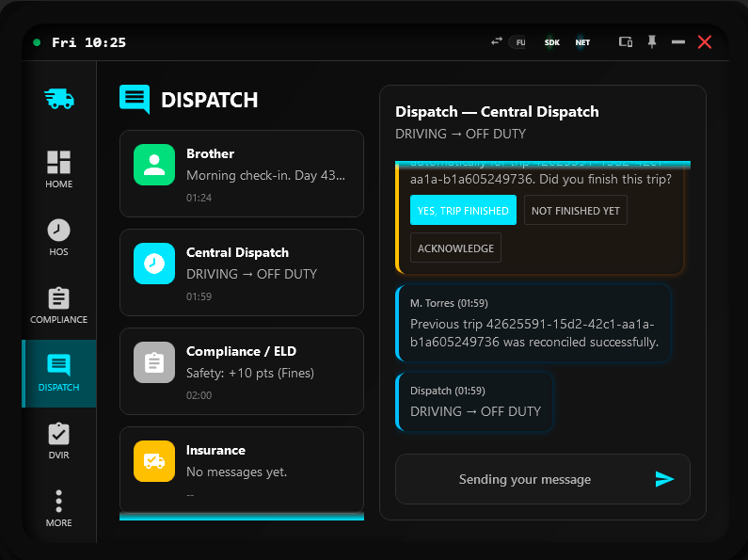Choose NOT FINISHED YET button

[x=575, y=210]
